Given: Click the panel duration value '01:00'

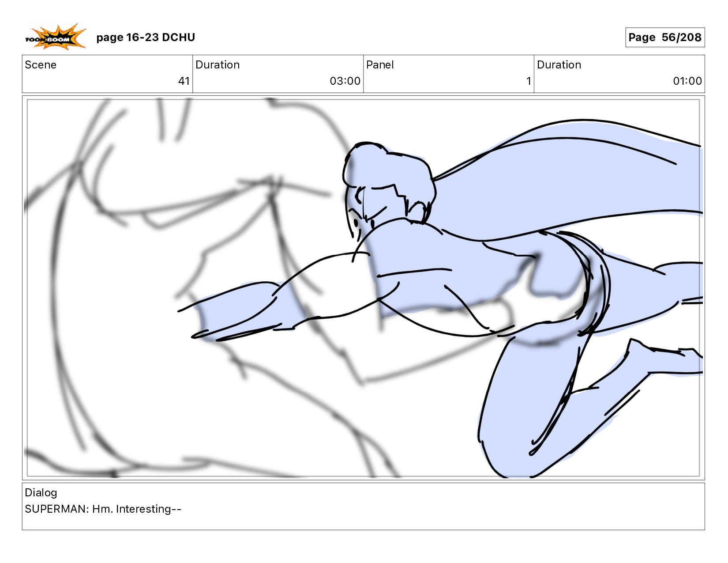Looking at the screenshot, I should coord(687,81).
